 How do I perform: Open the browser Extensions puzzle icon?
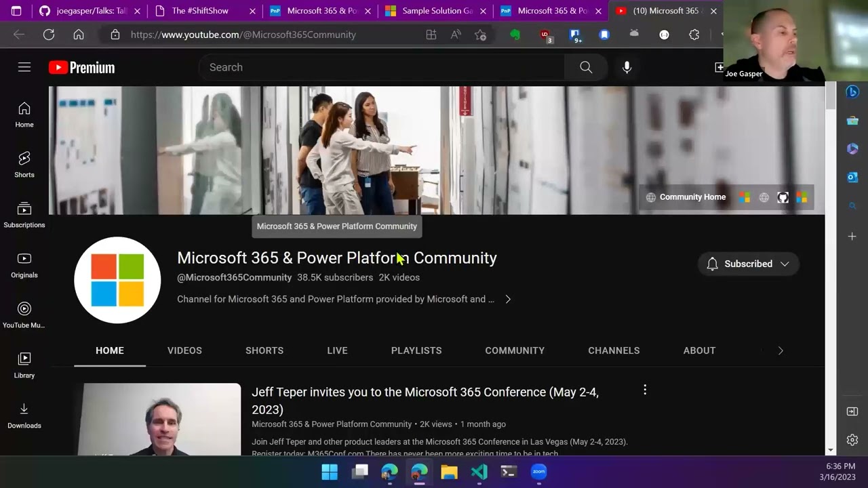tap(694, 35)
